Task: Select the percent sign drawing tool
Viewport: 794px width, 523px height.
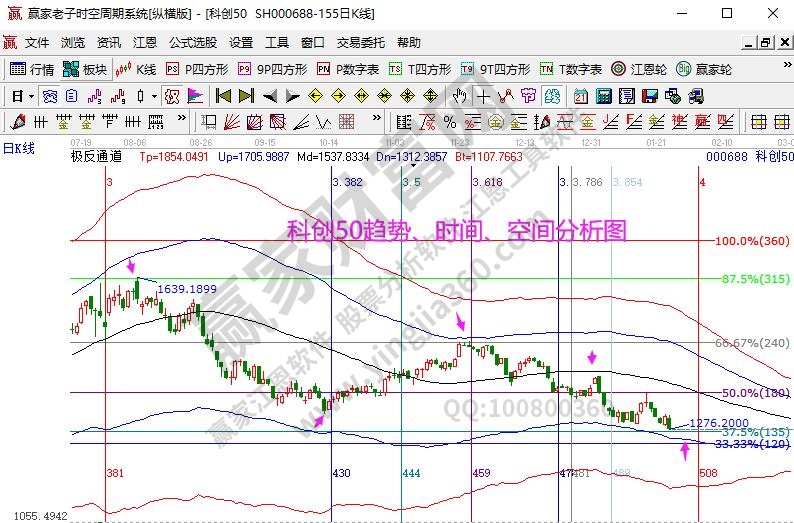Action: point(450,123)
